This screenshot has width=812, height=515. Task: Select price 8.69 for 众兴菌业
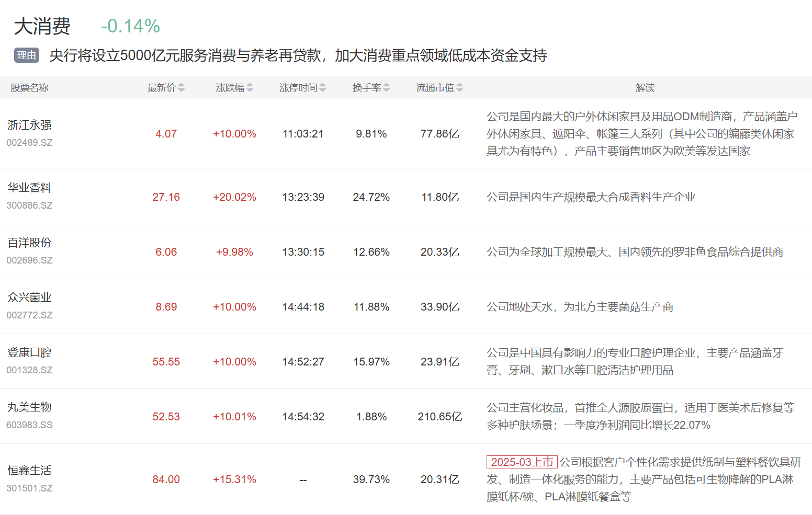(166, 307)
